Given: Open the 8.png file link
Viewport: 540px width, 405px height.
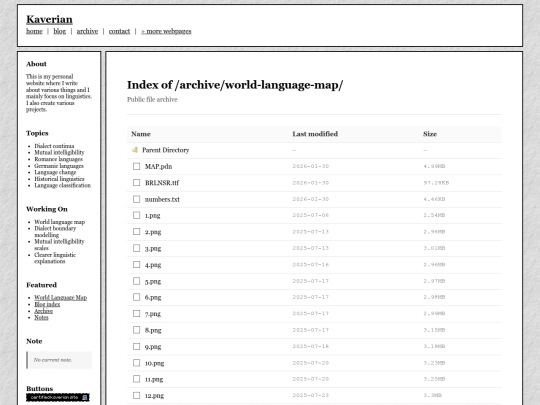Looking at the screenshot, I should 153,330.
